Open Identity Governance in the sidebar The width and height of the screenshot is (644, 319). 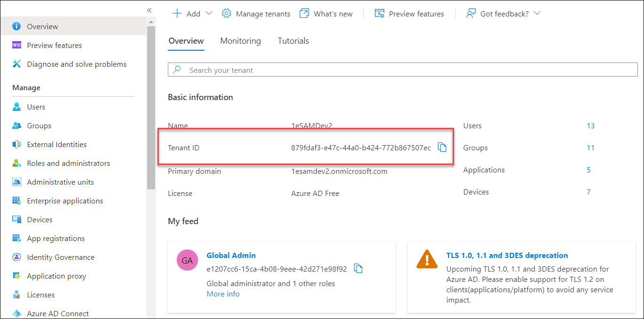pos(61,257)
